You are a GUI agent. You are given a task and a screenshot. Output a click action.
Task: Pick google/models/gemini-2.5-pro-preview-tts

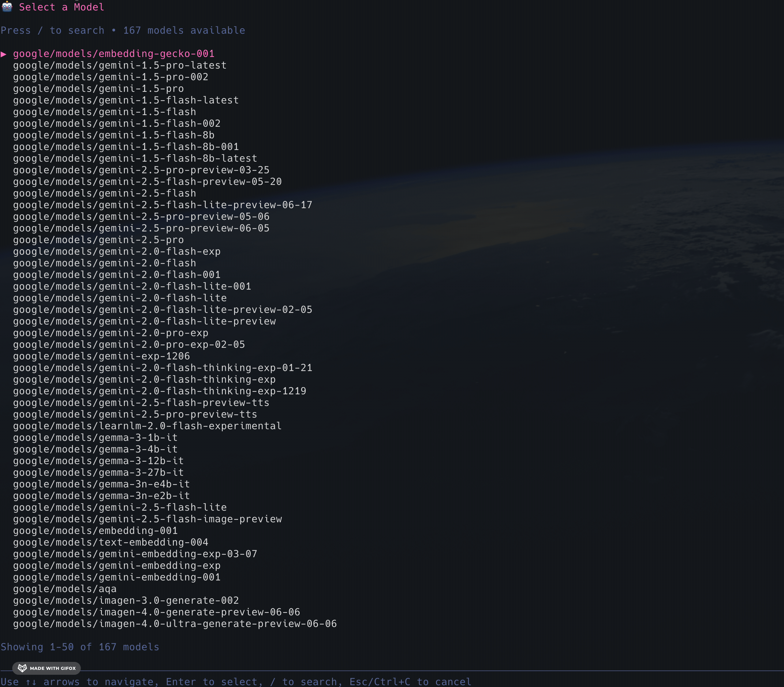point(135,415)
